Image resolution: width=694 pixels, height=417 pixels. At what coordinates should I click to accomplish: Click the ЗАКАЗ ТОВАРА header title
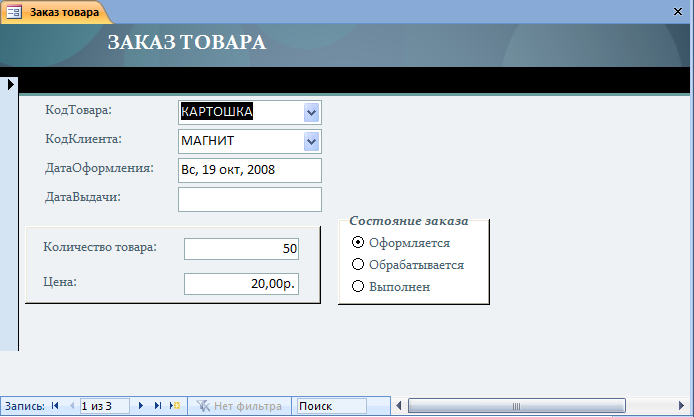coord(187,42)
